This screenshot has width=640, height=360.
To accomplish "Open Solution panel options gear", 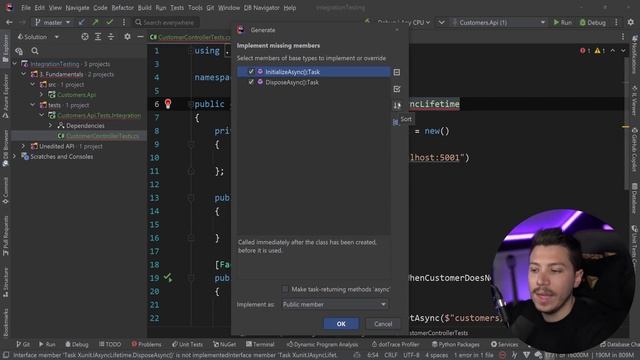I will pyautogui.click(x=127, y=37).
